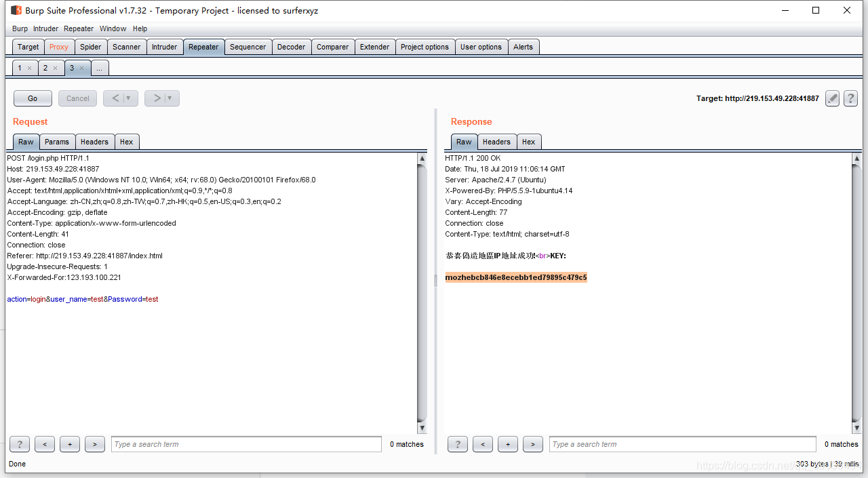Open the Alerts tab

coord(524,47)
